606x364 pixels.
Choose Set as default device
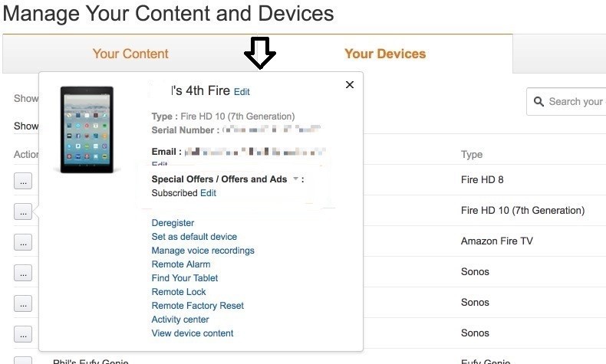click(x=194, y=237)
